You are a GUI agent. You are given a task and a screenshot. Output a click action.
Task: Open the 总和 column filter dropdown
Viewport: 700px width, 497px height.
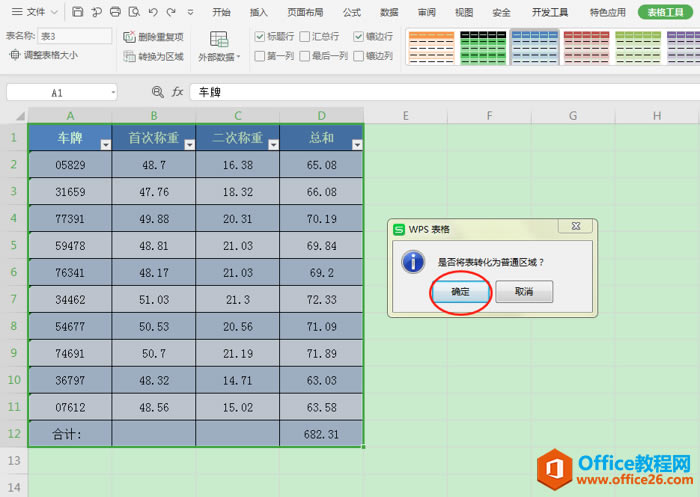tap(357, 145)
